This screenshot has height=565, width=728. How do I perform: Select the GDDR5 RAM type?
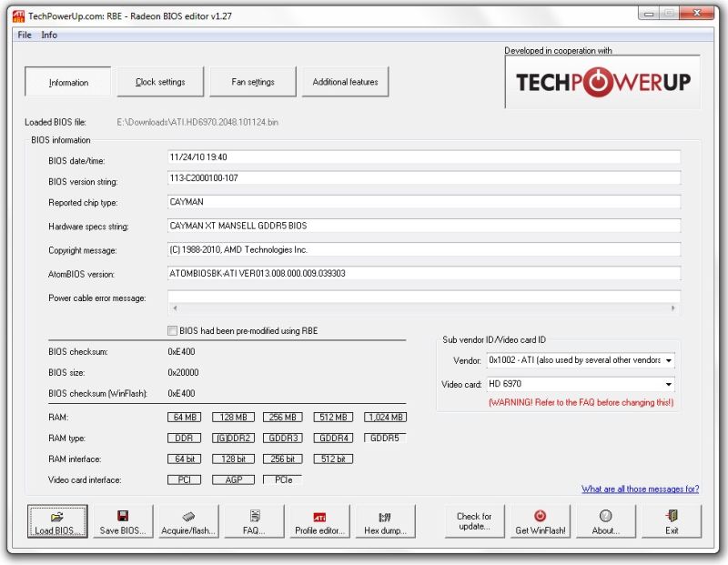pyautogui.click(x=384, y=438)
